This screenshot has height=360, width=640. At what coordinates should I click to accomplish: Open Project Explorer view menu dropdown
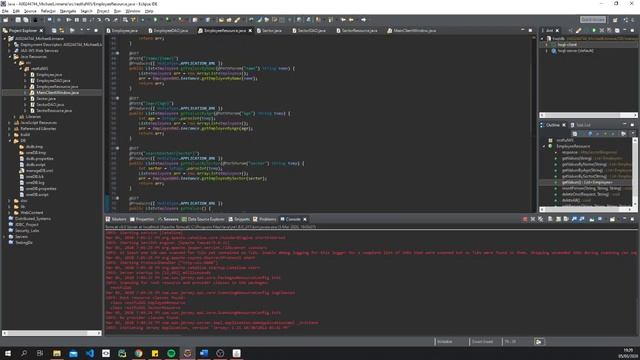[81, 30]
